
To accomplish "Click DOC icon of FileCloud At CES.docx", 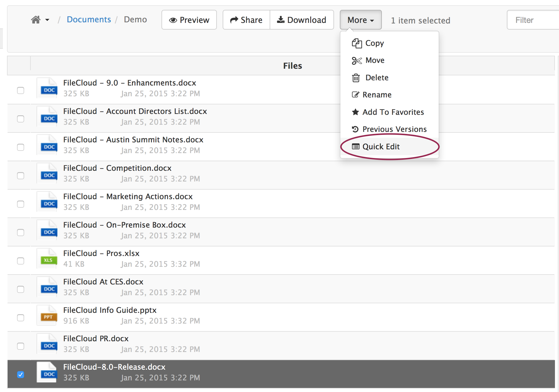I will (47, 287).
